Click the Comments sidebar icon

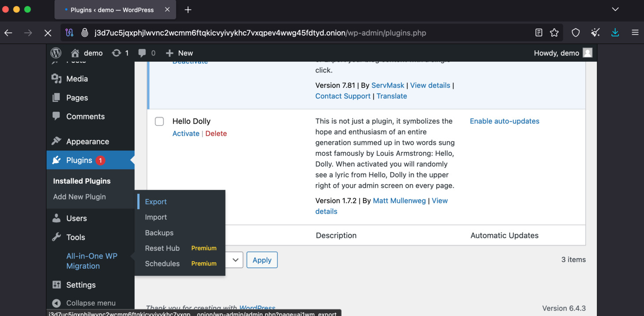(56, 117)
